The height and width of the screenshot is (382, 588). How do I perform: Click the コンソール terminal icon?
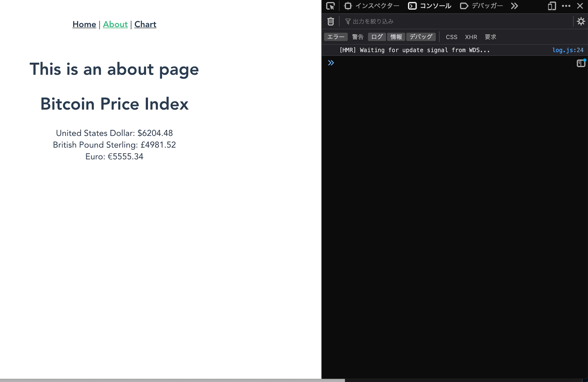click(x=412, y=6)
